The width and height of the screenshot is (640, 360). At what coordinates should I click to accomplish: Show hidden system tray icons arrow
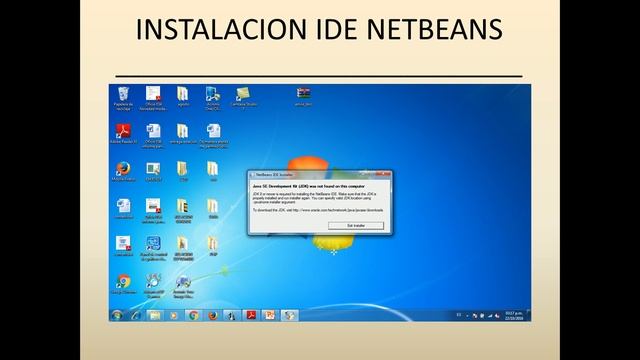(467, 316)
